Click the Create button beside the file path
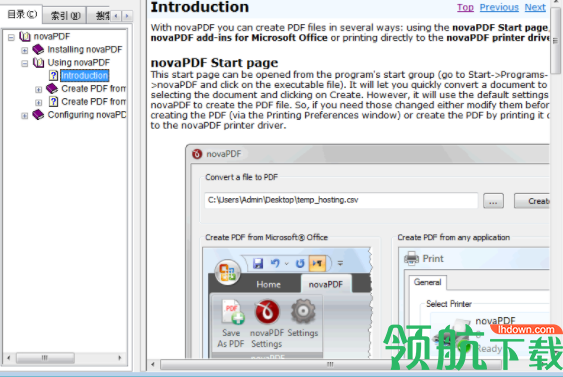Image resolution: width=563 pixels, height=377 pixels. [x=532, y=201]
